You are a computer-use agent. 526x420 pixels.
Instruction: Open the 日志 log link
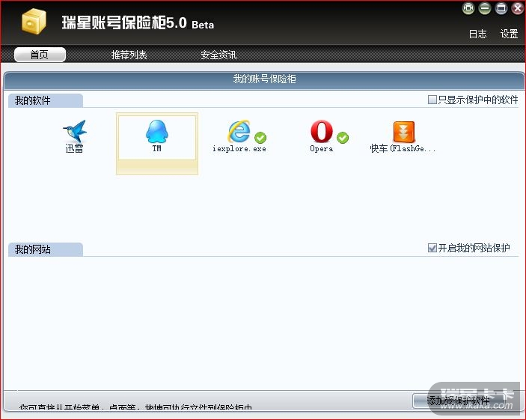pyautogui.click(x=477, y=34)
